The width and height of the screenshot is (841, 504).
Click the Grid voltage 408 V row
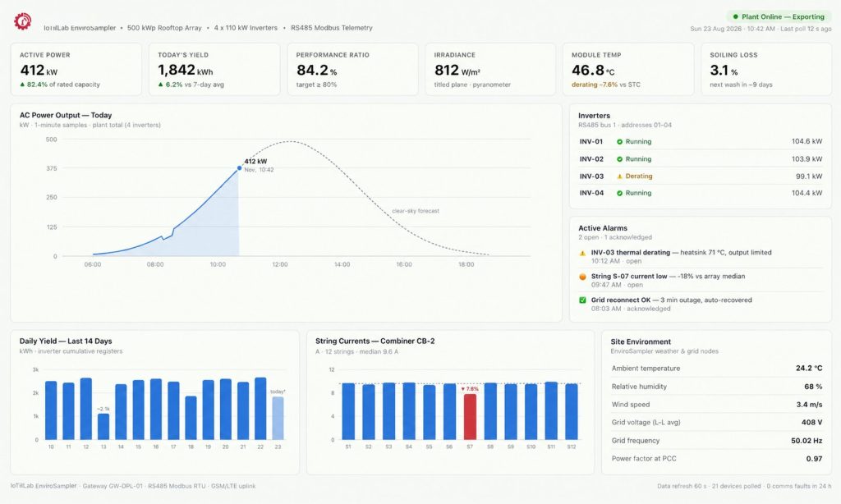pyautogui.click(x=716, y=423)
